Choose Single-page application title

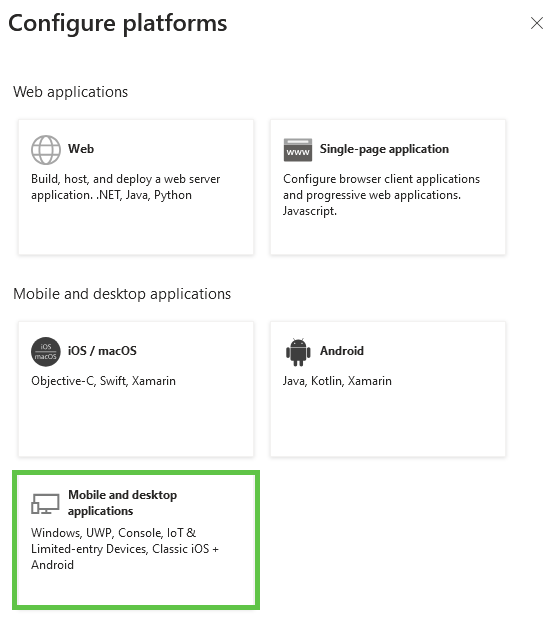[384, 149]
